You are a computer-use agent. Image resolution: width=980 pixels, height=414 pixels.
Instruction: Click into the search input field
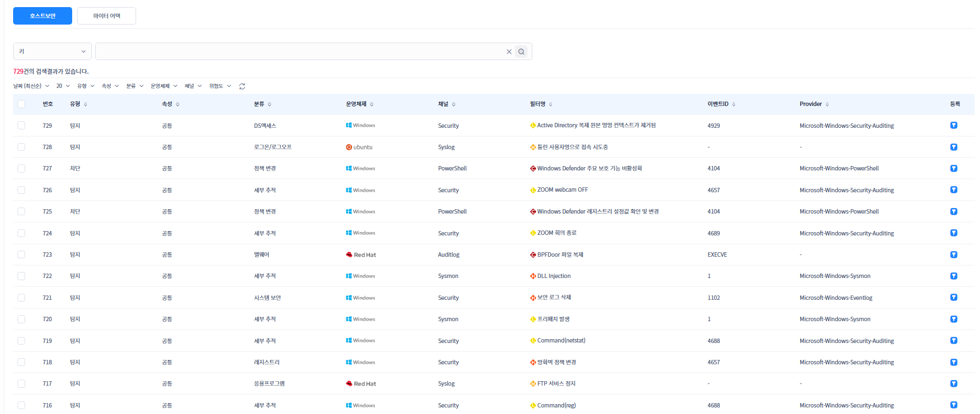click(301, 51)
